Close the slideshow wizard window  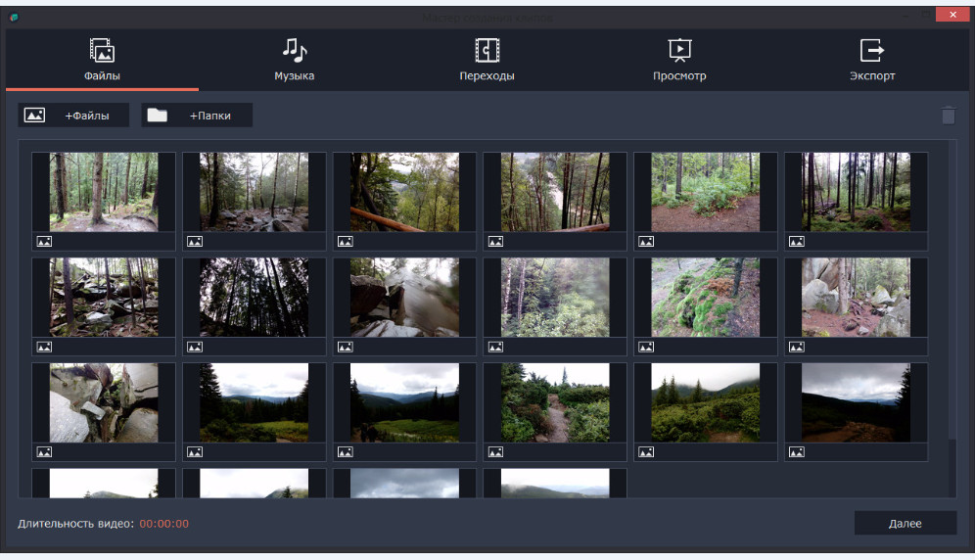point(951,17)
